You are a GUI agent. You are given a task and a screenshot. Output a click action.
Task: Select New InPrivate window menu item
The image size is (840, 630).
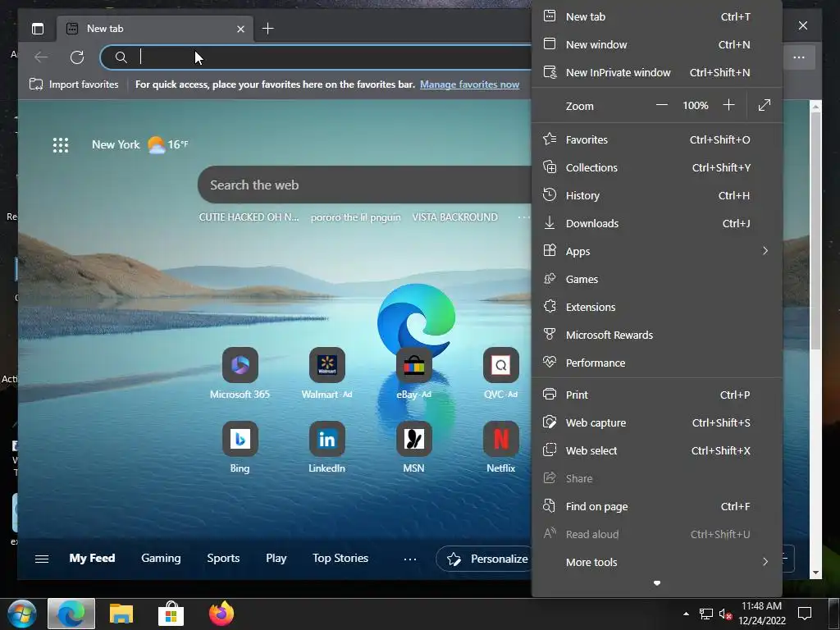point(657,72)
